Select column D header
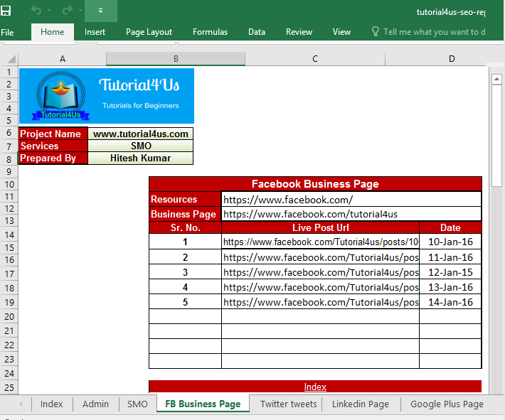Image resolution: width=505 pixels, height=420 pixels. pos(452,59)
